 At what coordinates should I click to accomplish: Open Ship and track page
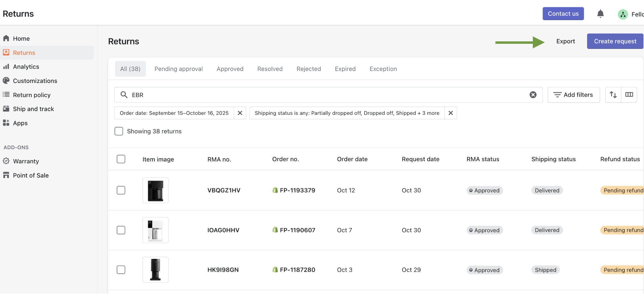(x=33, y=109)
